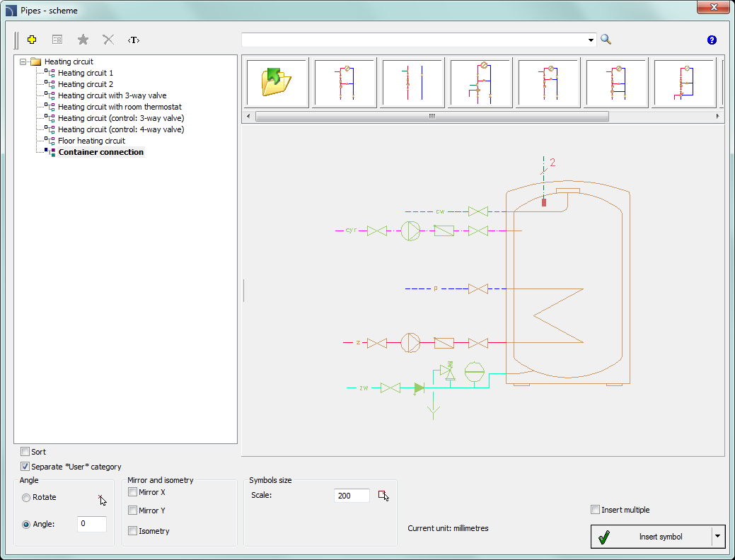Select the Rotate radio button
The height and width of the screenshot is (560, 735).
[x=26, y=498]
